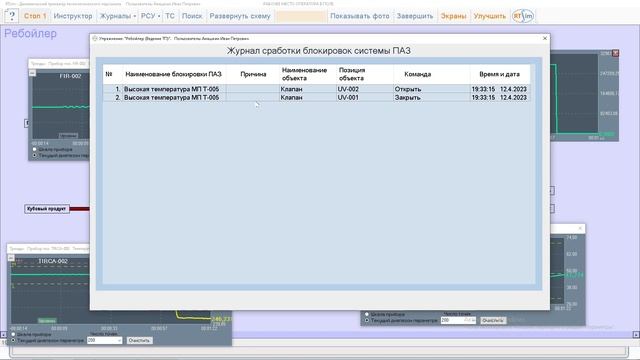
Task: Click scheme scroll-right arrow at bottom
Action: click(x=636, y=335)
